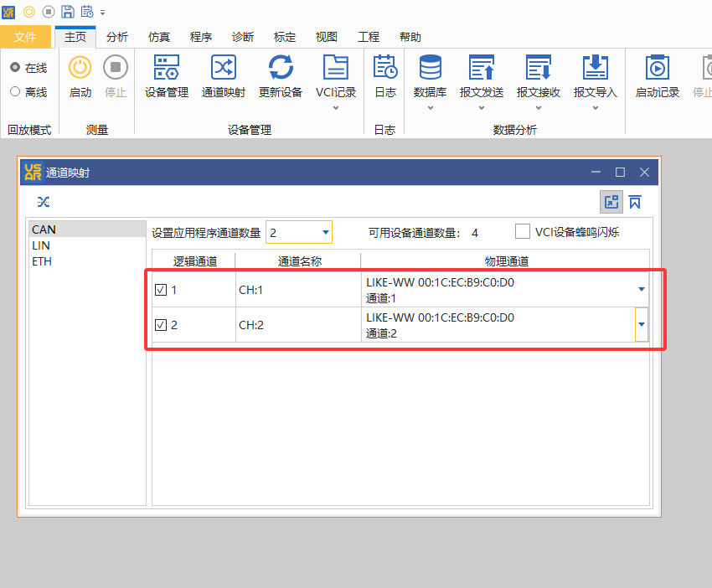Expand the 报文导入 dropdown arrow
Viewport: 712px width, 588px height.
tap(595, 109)
